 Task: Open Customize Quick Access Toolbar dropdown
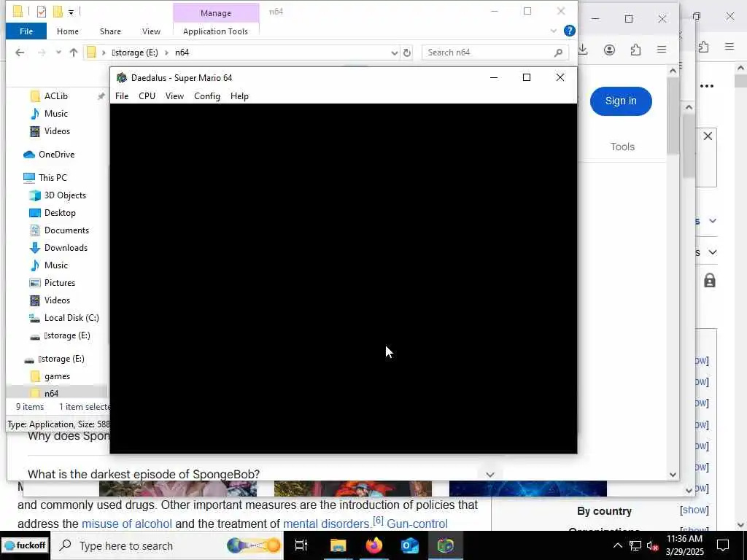71,12
